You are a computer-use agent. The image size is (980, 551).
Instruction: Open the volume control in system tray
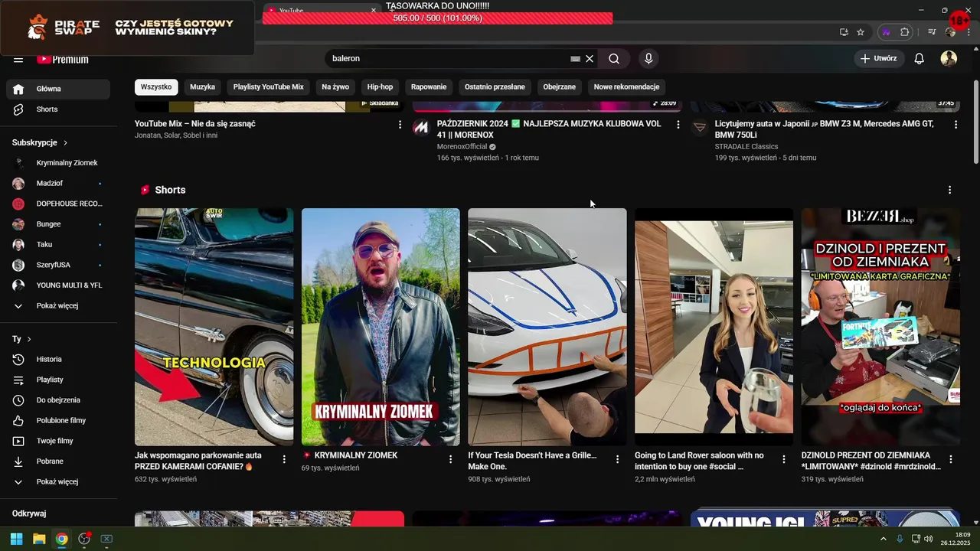click(x=928, y=539)
